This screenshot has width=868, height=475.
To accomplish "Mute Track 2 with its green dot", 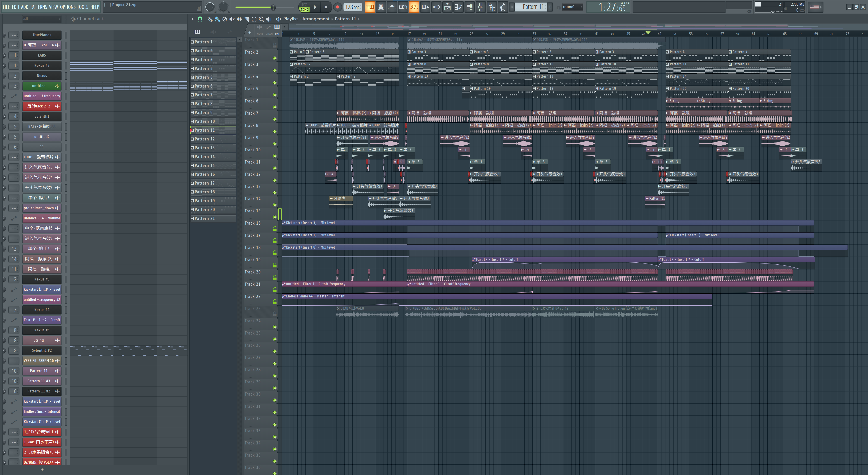I will click(275, 58).
